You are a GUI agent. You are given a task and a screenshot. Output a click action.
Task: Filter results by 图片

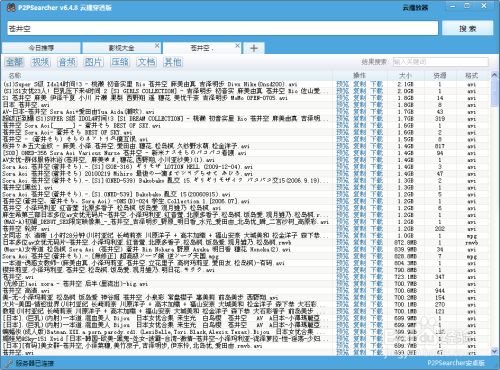(93, 62)
